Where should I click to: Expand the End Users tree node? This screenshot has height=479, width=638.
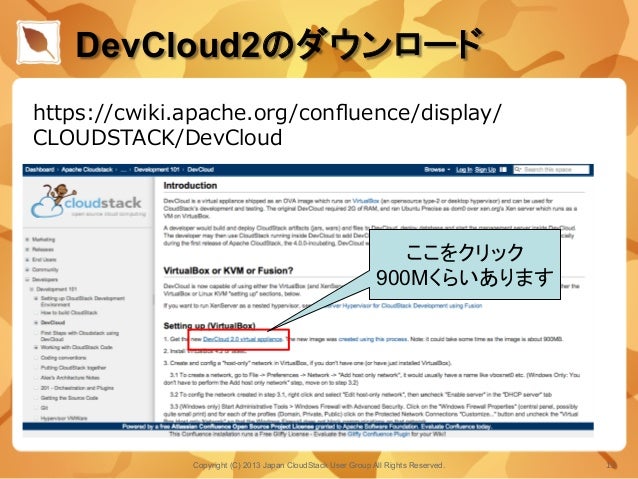tap(27, 260)
